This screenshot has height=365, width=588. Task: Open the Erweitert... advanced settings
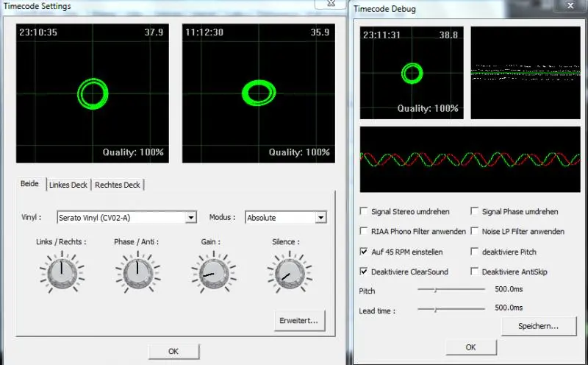click(298, 320)
